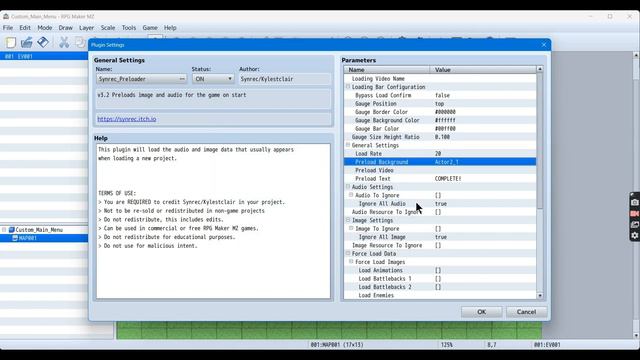Click the New Project toolbar icon
640x360 pixels.
point(11,42)
